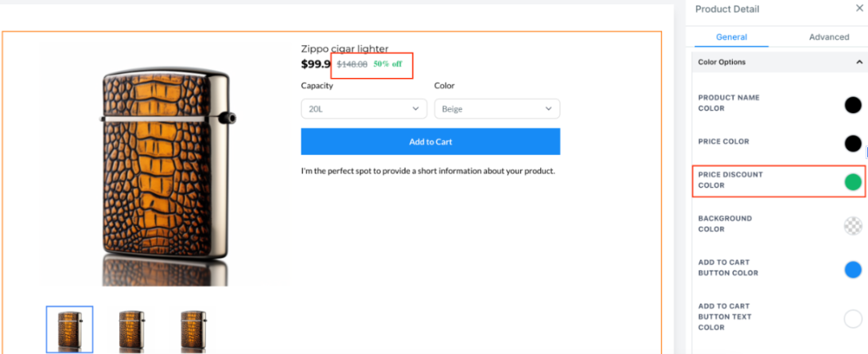Click the Zippo cigar lighter product title
Image resolution: width=868 pixels, height=354 pixels.
click(344, 49)
